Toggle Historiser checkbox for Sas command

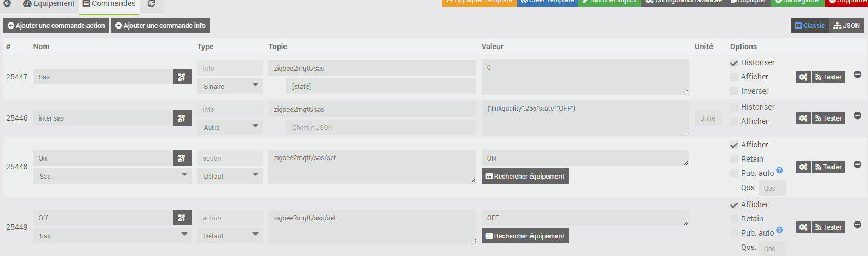(734, 63)
